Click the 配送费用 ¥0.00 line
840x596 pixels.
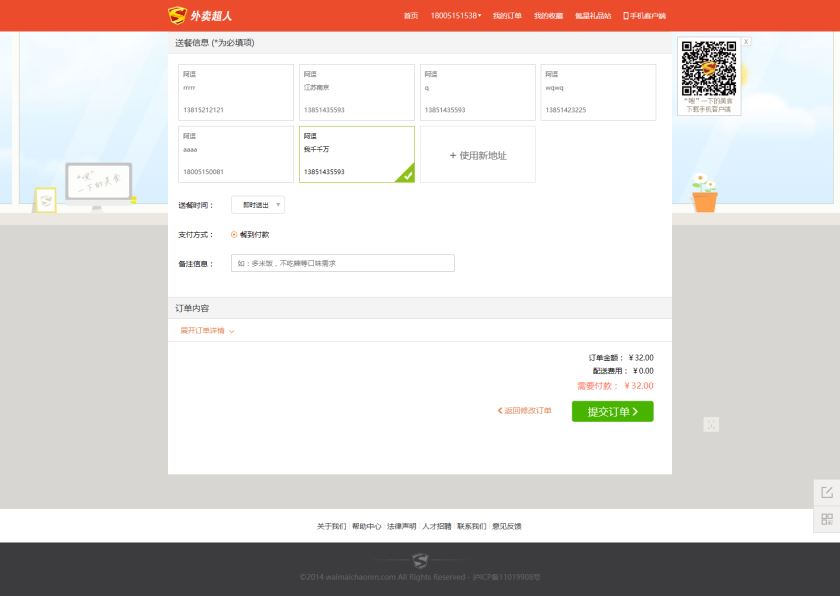(x=623, y=371)
